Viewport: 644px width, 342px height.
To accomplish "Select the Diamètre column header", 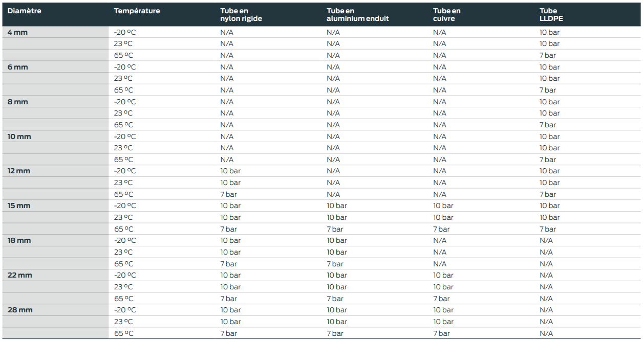I will point(25,11).
